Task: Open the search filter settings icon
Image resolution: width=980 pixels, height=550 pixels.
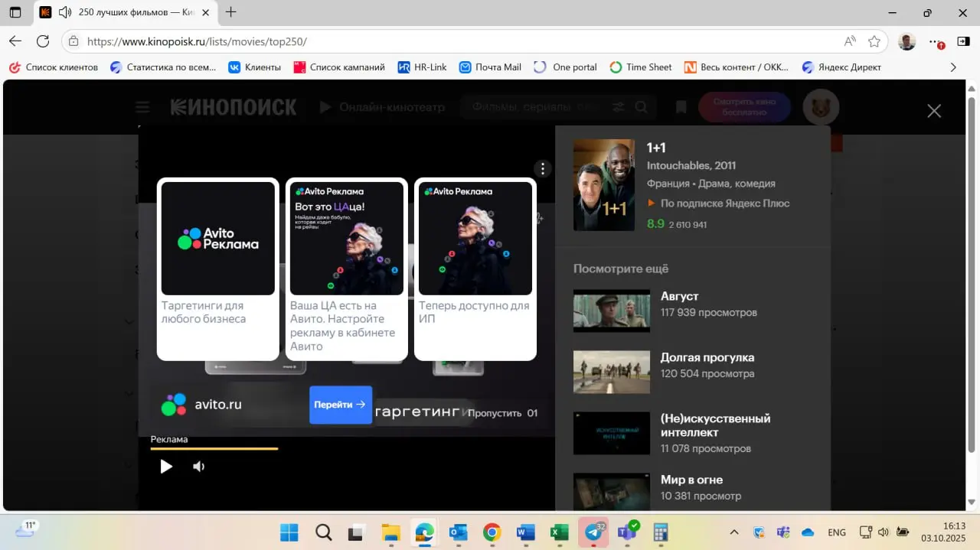Action: pyautogui.click(x=617, y=108)
